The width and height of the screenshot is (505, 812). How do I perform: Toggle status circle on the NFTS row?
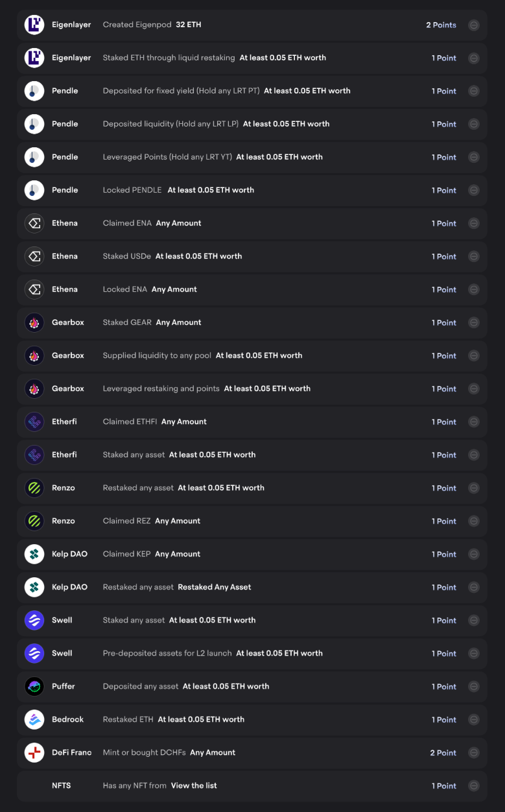[474, 786]
